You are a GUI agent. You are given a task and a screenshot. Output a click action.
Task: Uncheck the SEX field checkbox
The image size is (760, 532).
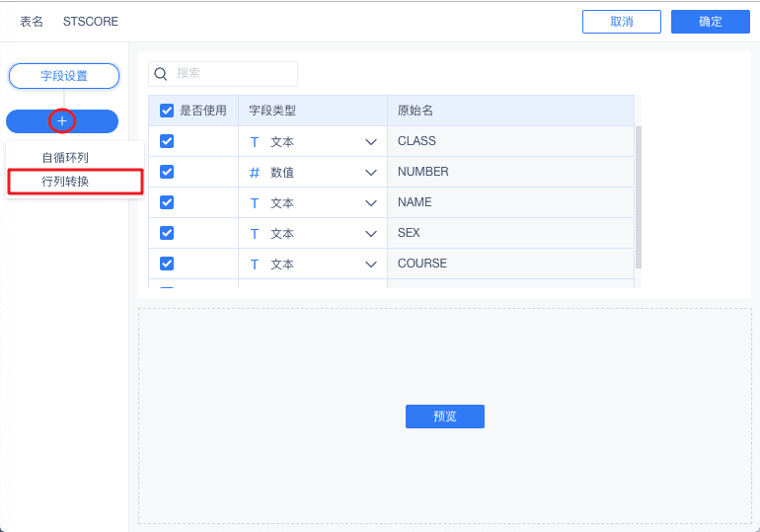pos(167,233)
